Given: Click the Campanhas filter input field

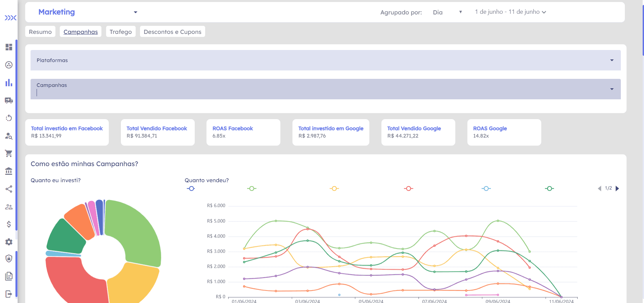Looking at the screenshot, I should [x=325, y=89].
